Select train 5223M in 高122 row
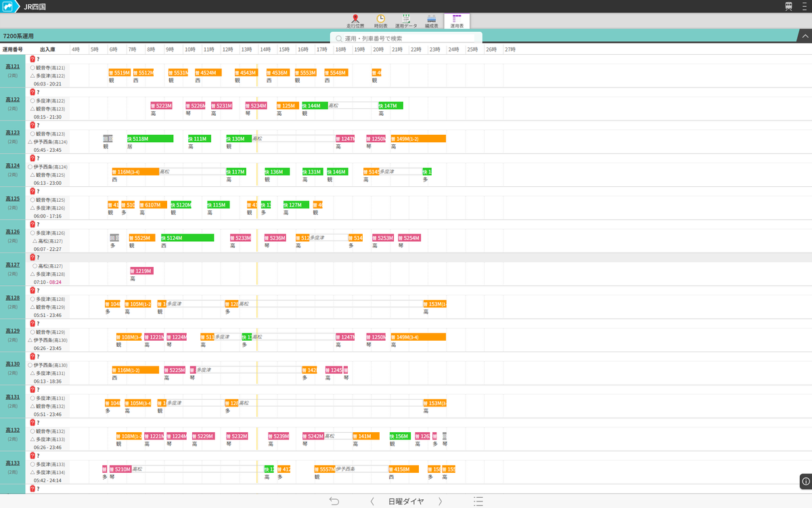Image resolution: width=812 pixels, height=508 pixels. coord(161,106)
